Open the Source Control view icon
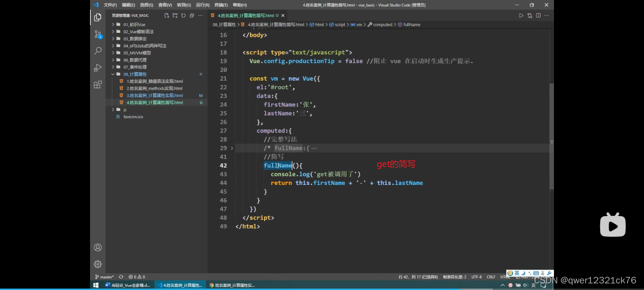The width and height of the screenshot is (644, 290). tap(98, 34)
